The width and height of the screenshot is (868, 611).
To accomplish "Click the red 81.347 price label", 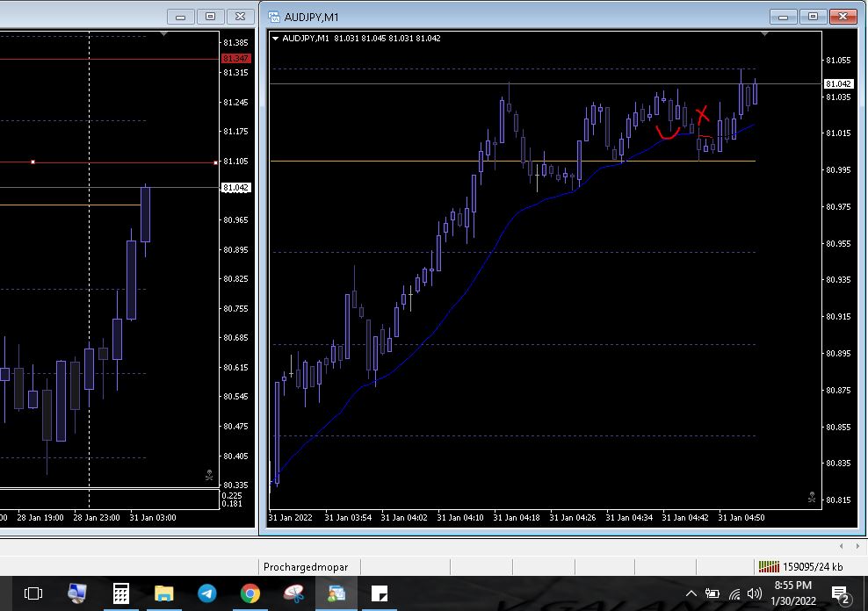I will (x=235, y=58).
